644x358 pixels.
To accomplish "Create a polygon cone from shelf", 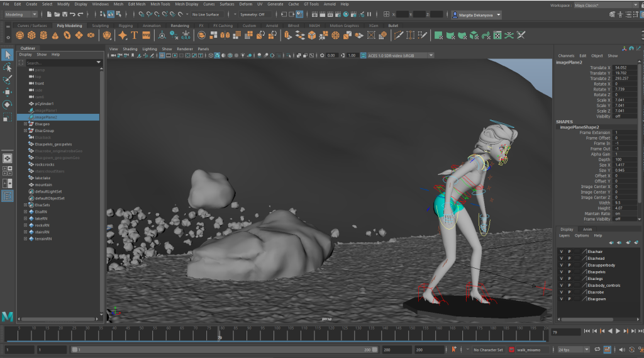I will [55, 35].
